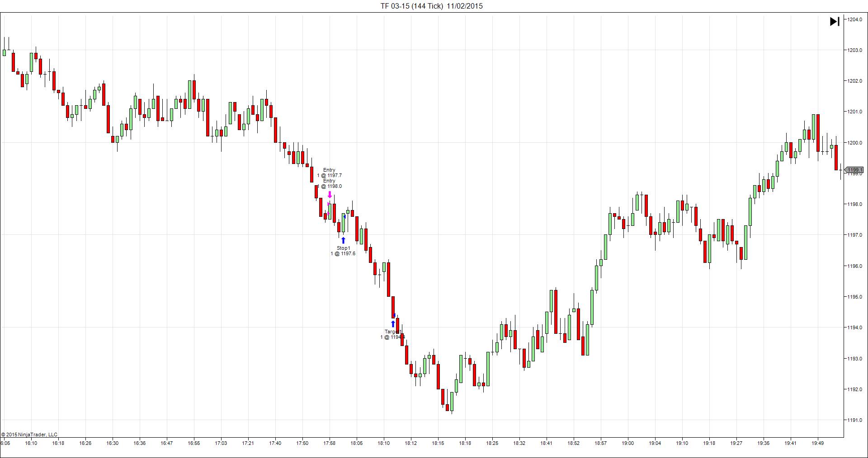Select the current price marker 1199.1
This screenshot has width=868, height=458.
coord(854,170)
